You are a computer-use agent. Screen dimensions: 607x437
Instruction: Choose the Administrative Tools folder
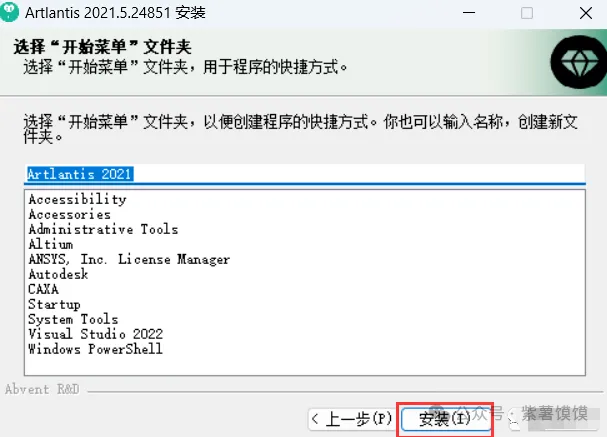pyautogui.click(x=103, y=229)
